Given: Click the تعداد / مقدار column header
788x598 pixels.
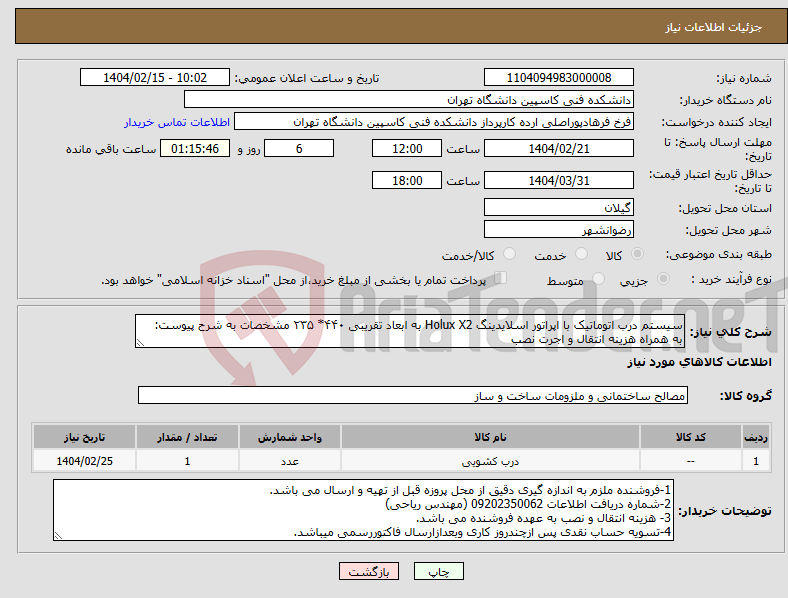Looking at the screenshot, I should tap(187, 437).
